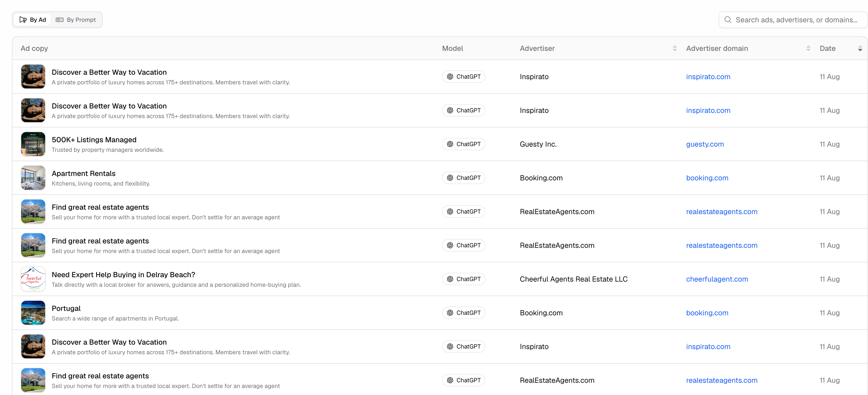Open booking.com link in Apartment Rentals row

click(707, 178)
